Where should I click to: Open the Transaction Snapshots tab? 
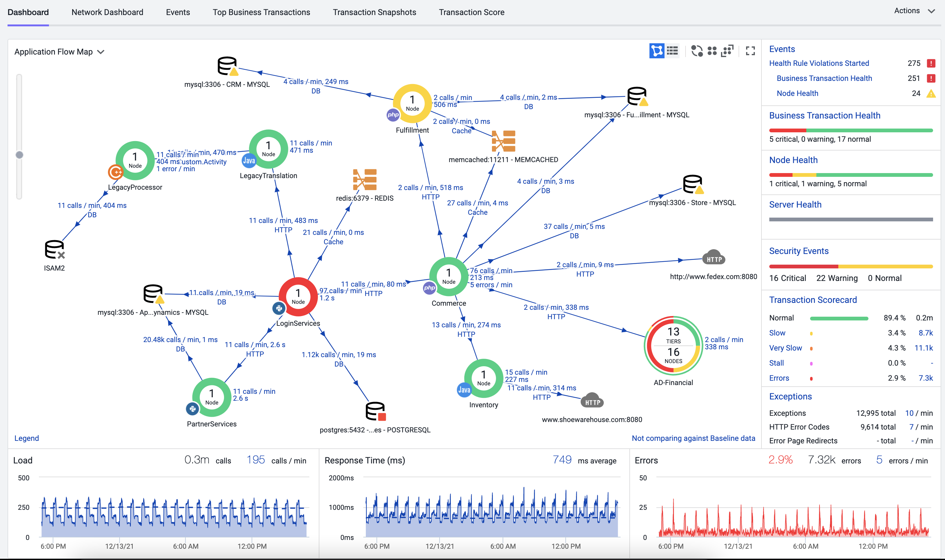click(x=374, y=12)
